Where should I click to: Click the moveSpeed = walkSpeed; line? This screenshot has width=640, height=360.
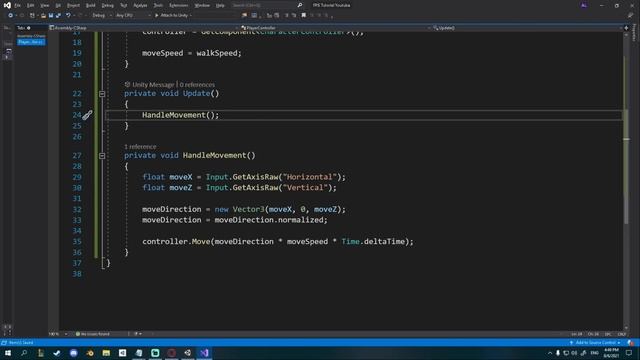click(x=192, y=53)
